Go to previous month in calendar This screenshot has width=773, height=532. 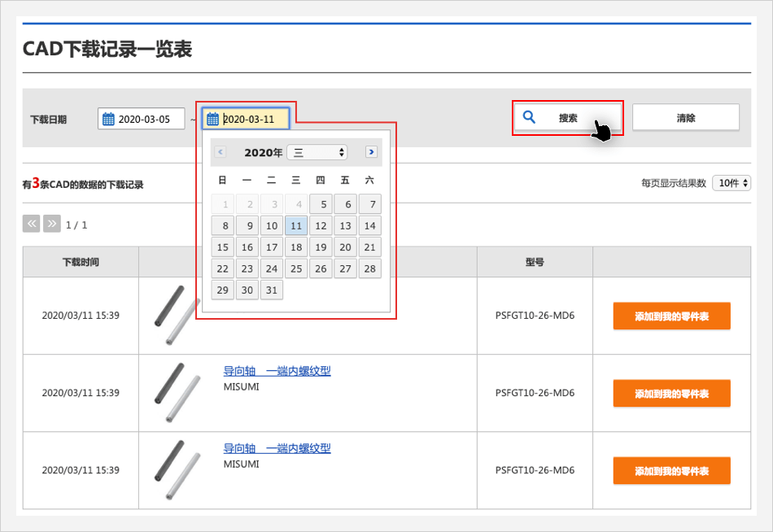point(221,152)
